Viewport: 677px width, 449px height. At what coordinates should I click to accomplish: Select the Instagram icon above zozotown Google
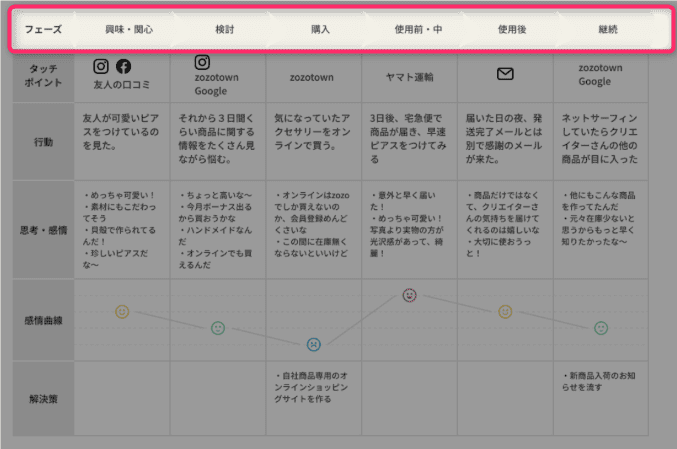(202, 63)
